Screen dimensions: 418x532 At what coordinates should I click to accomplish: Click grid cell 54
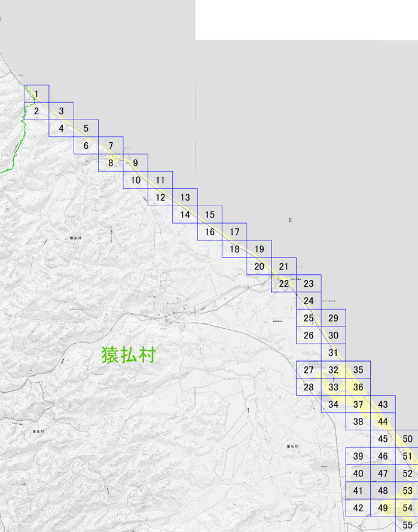(407, 508)
